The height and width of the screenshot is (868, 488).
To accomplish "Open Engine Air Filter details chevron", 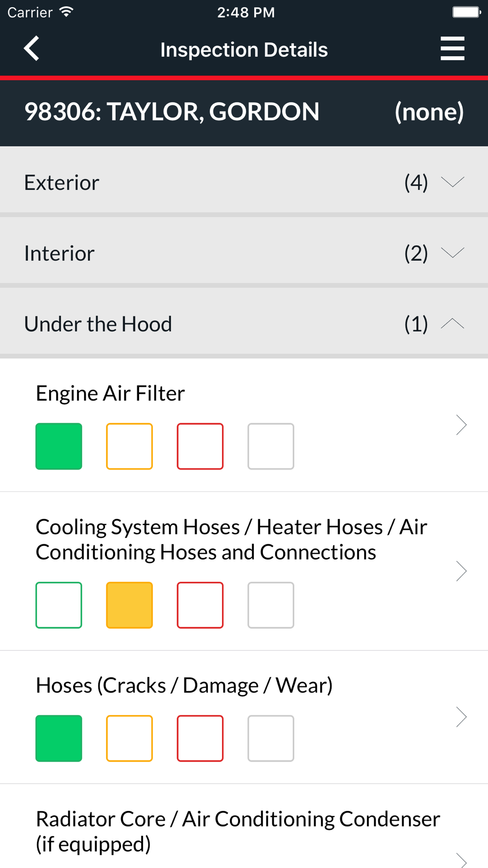I will (x=461, y=425).
